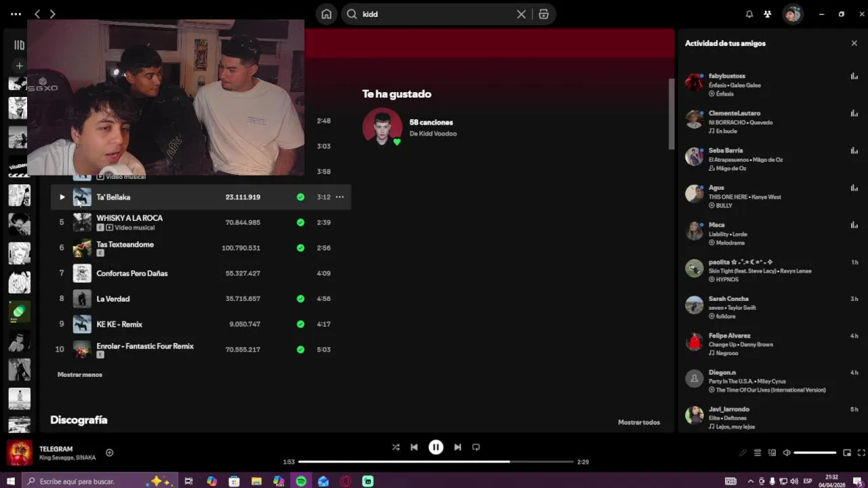Close the friend activity panel

(854, 43)
